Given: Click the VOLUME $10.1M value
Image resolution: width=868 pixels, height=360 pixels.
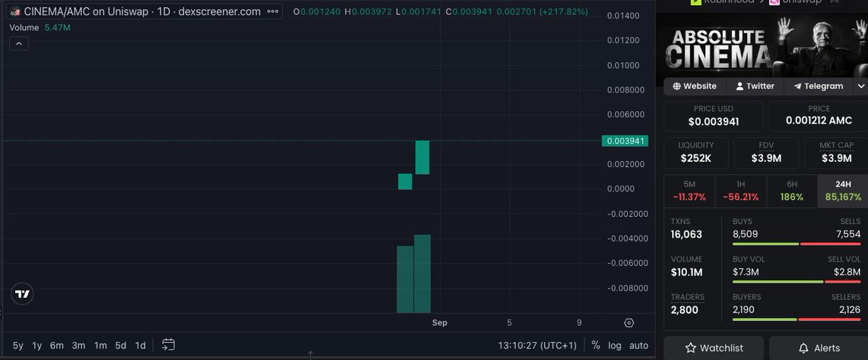Looking at the screenshot, I should (x=688, y=273).
